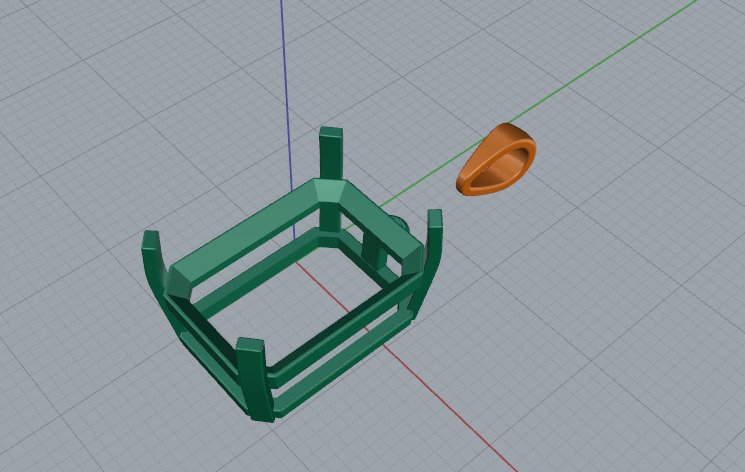The width and height of the screenshot is (745, 472).
Task: Click the front prong of the green setting
Action: 254,378
